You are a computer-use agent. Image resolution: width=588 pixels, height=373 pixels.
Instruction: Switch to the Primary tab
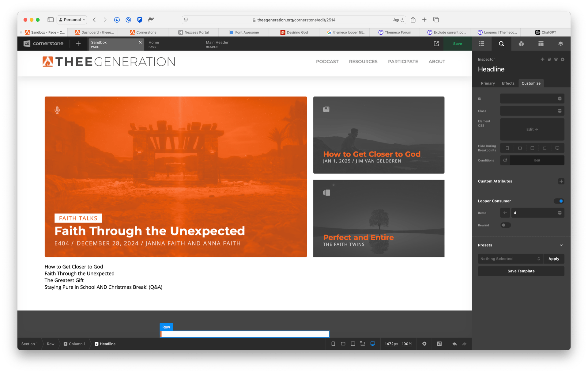[488, 83]
